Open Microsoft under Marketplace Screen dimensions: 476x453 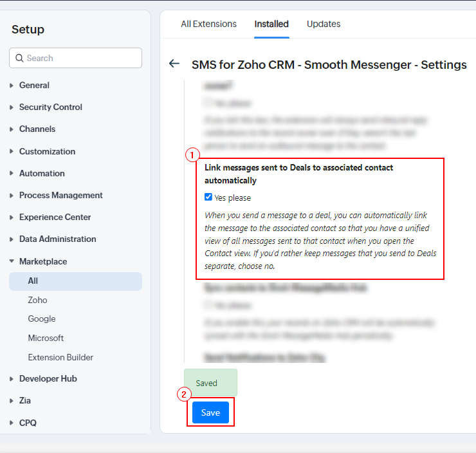coord(46,338)
